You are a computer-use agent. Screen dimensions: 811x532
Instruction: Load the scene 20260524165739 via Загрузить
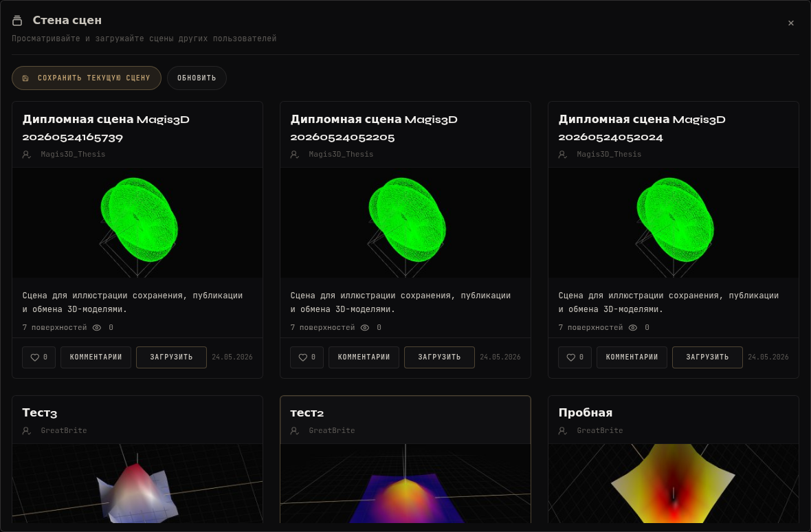click(171, 357)
